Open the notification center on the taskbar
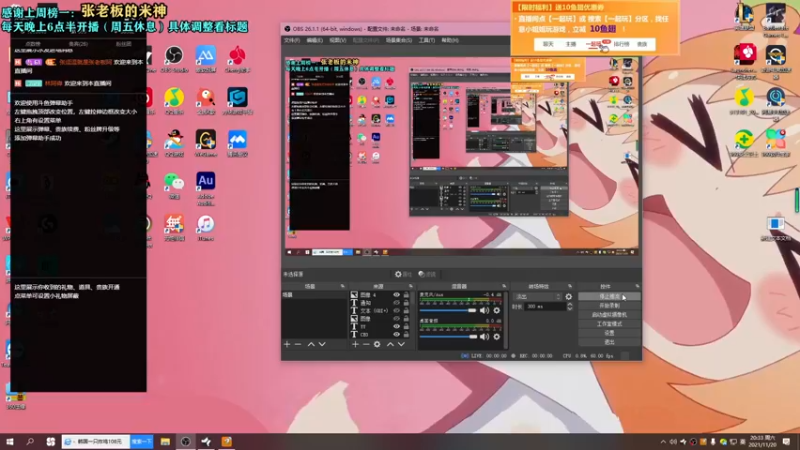This screenshot has height=450, width=800. (x=786, y=442)
